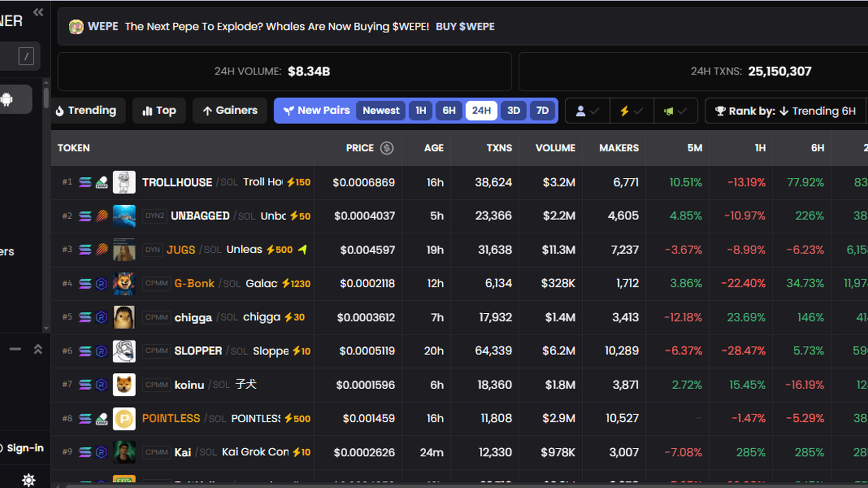
Task: Open the Rank by Trending 6H dropdown
Action: point(785,111)
